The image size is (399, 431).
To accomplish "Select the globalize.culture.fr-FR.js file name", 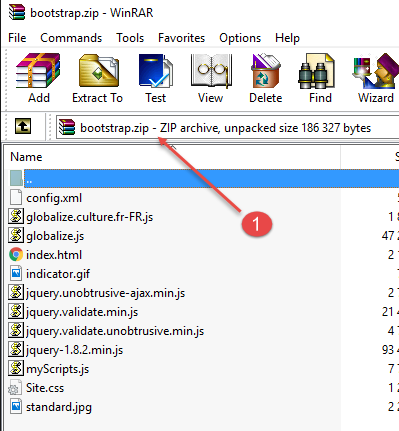I will click(x=89, y=217).
